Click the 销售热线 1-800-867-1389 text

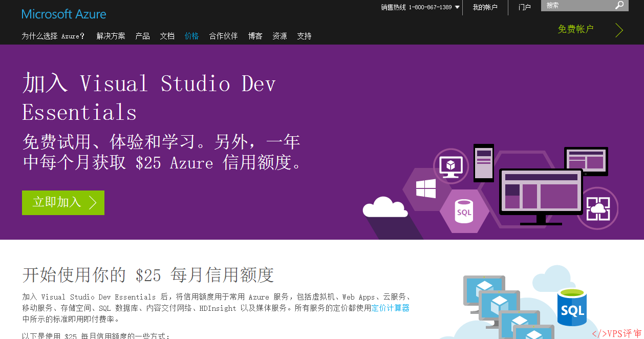pos(416,7)
